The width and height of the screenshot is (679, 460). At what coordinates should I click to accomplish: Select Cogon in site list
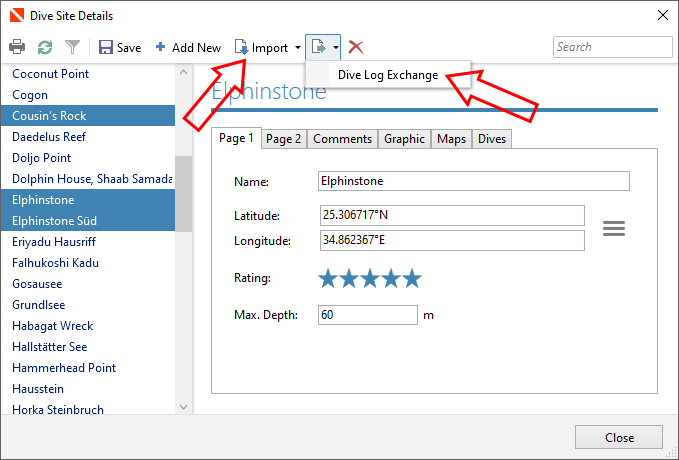[x=88, y=95]
